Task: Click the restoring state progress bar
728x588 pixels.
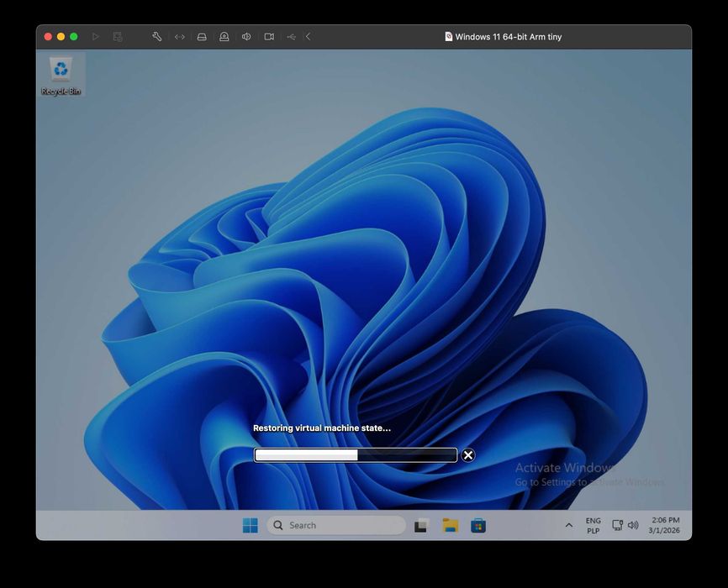Action: tap(356, 454)
